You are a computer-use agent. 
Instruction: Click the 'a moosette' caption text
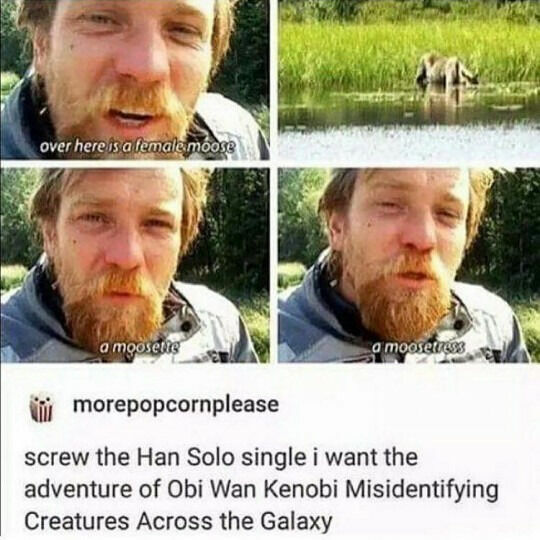pyautogui.click(x=139, y=347)
